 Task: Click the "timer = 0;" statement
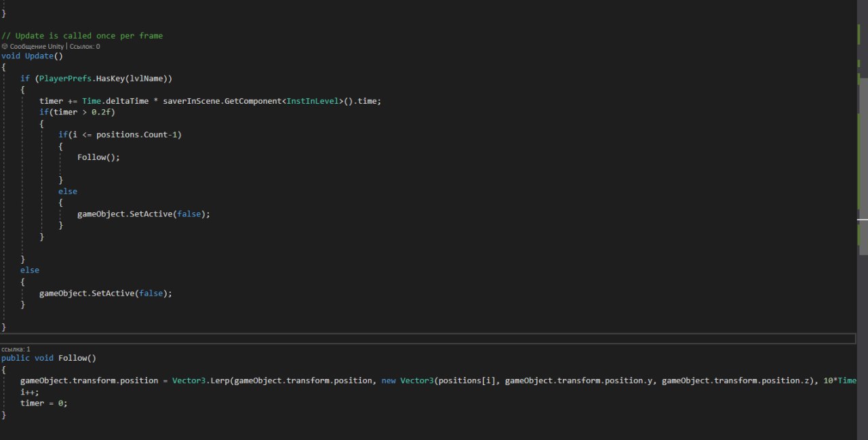[44, 403]
